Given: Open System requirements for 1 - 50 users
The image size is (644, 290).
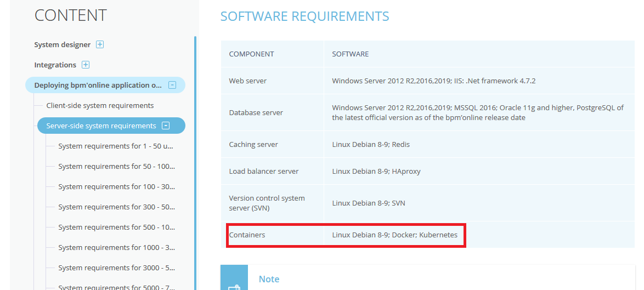Looking at the screenshot, I should tap(115, 146).
